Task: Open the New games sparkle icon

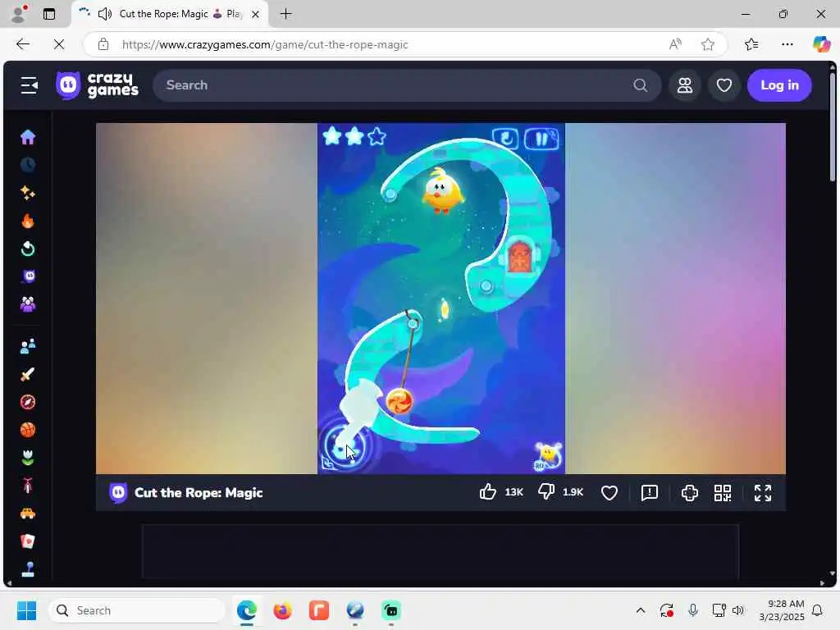Action: pos(28,193)
